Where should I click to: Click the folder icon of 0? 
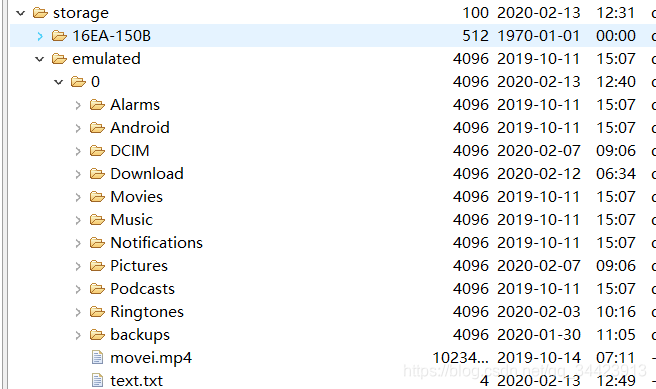(78, 82)
